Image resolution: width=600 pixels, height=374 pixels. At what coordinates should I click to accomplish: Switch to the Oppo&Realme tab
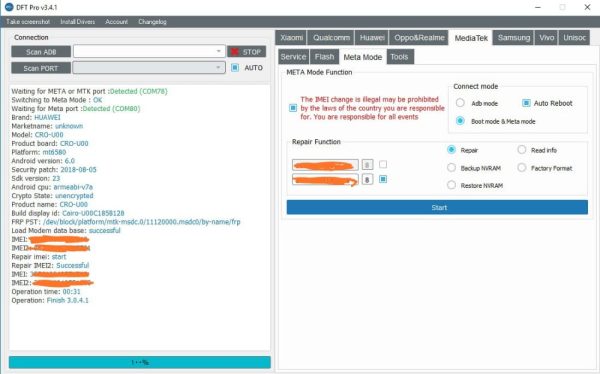tap(419, 38)
